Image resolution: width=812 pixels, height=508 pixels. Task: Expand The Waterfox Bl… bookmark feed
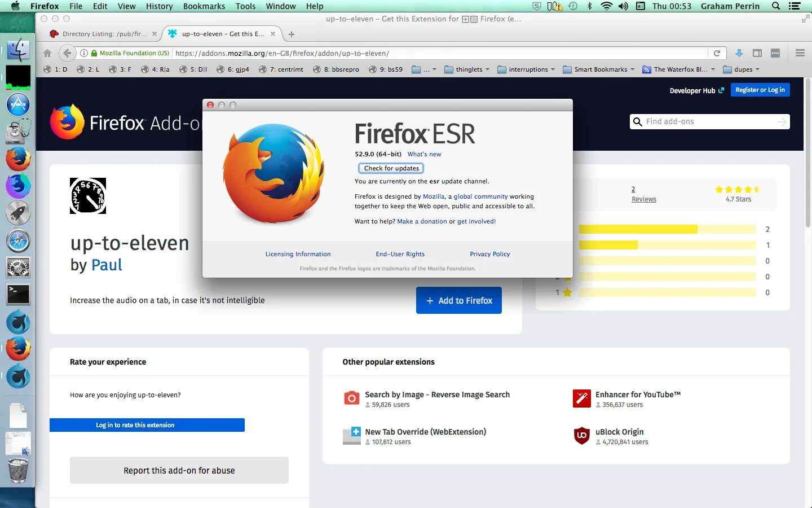tap(678, 69)
